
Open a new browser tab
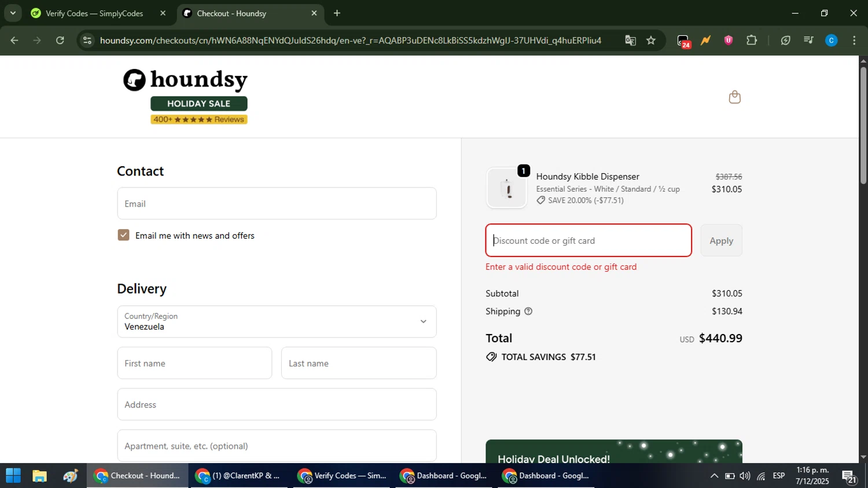pyautogui.click(x=337, y=13)
